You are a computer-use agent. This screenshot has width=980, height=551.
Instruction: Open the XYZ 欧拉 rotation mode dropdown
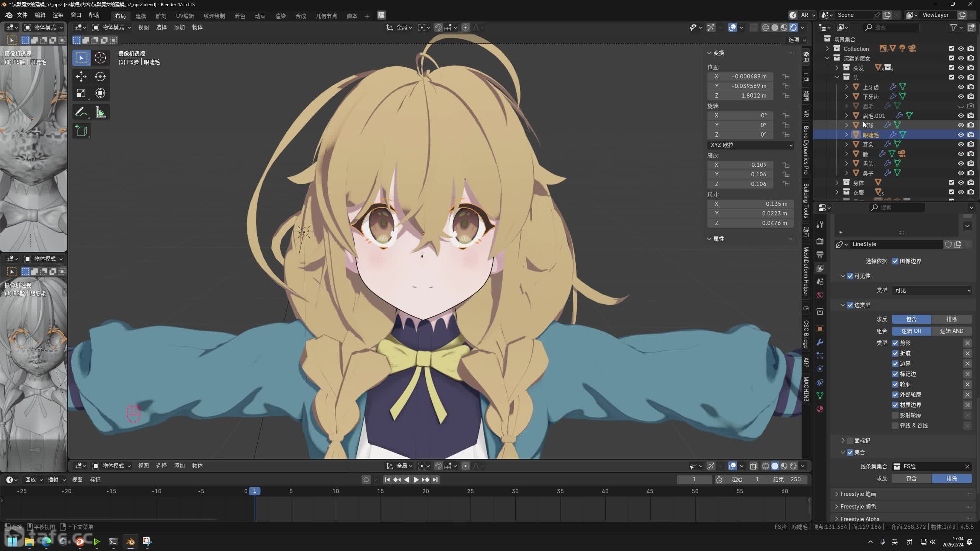(750, 145)
